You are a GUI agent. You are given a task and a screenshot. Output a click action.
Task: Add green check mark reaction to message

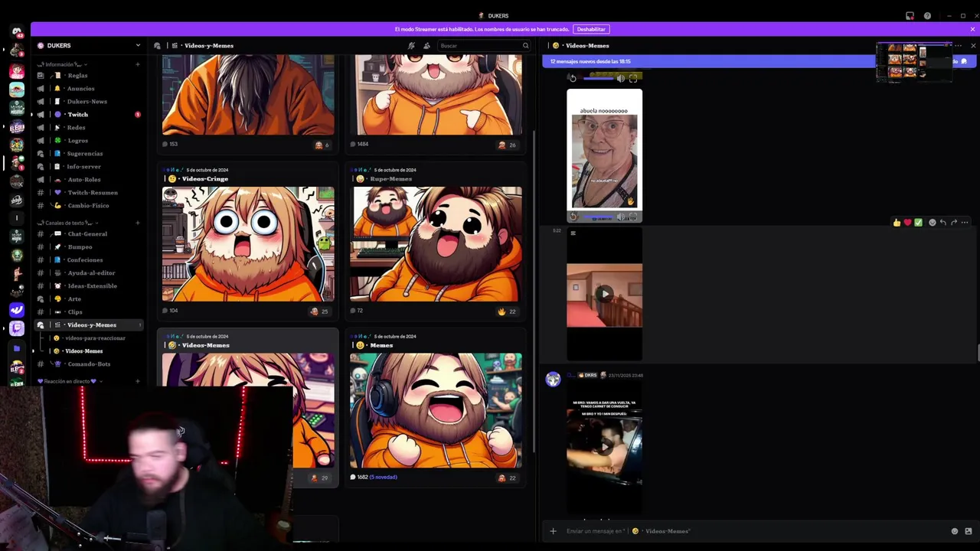point(918,223)
